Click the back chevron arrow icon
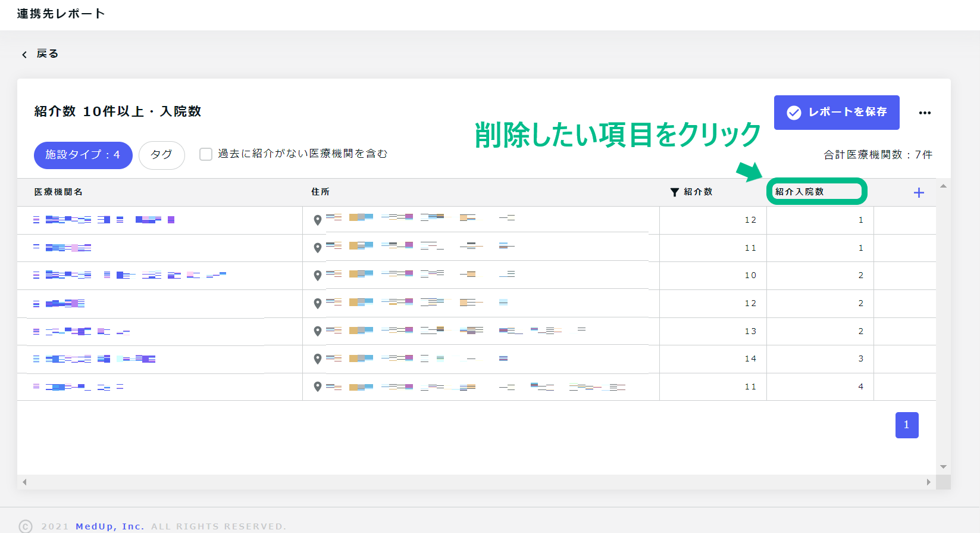Viewport: 980px width, 533px height. click(x=24, y=54)
